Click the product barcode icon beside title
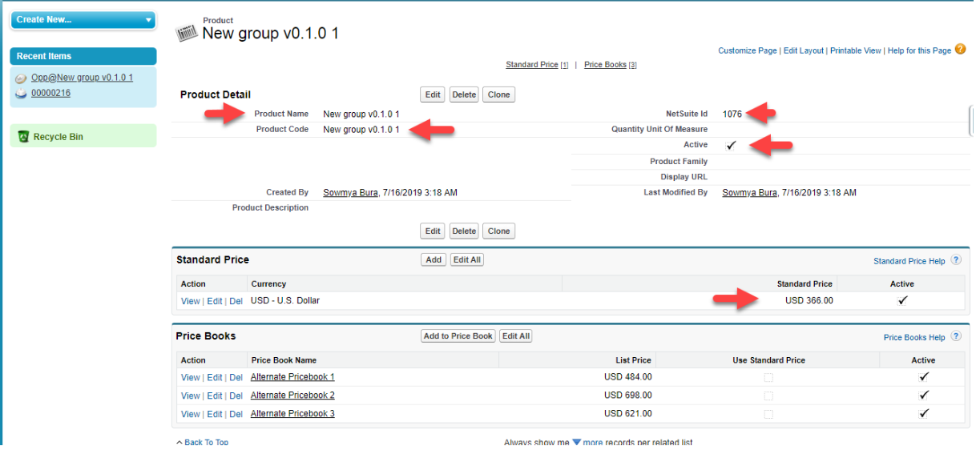This screenshot has height=454, width=980. point(186,33)
